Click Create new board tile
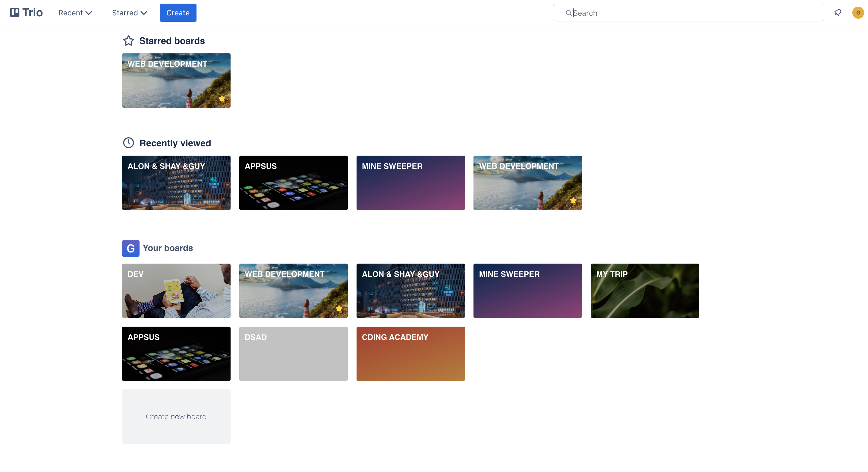The height and width of the screenshot is (472, 868). point(176,417)
